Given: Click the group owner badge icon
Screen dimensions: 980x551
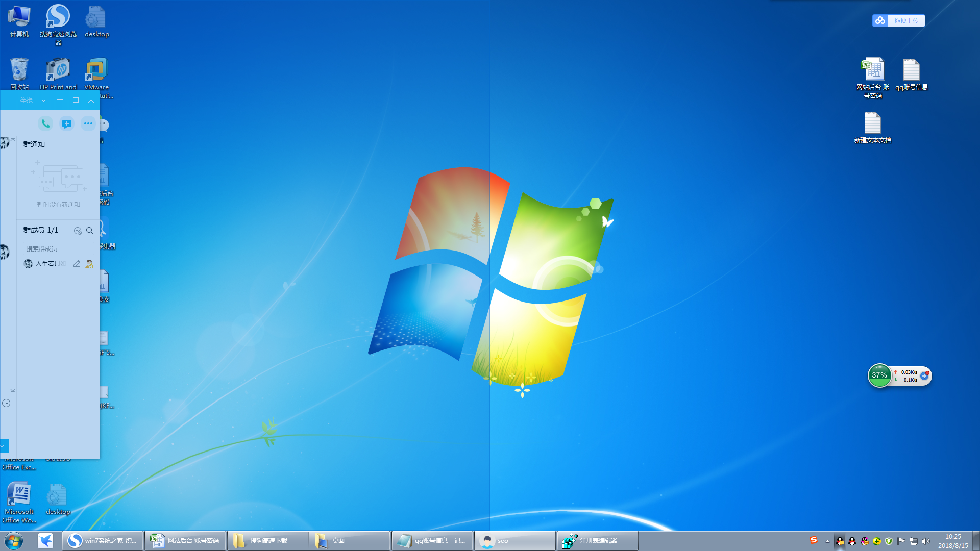Looking at the screenshot, I should (89, 264).
